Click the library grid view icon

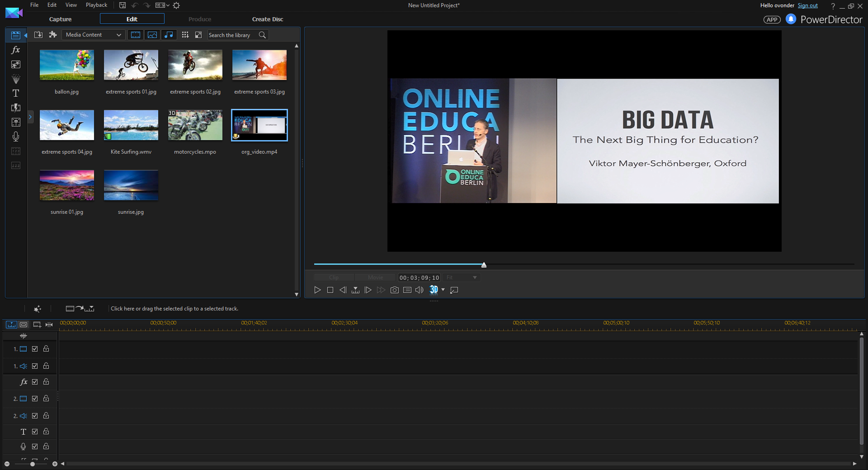point(185,35)
